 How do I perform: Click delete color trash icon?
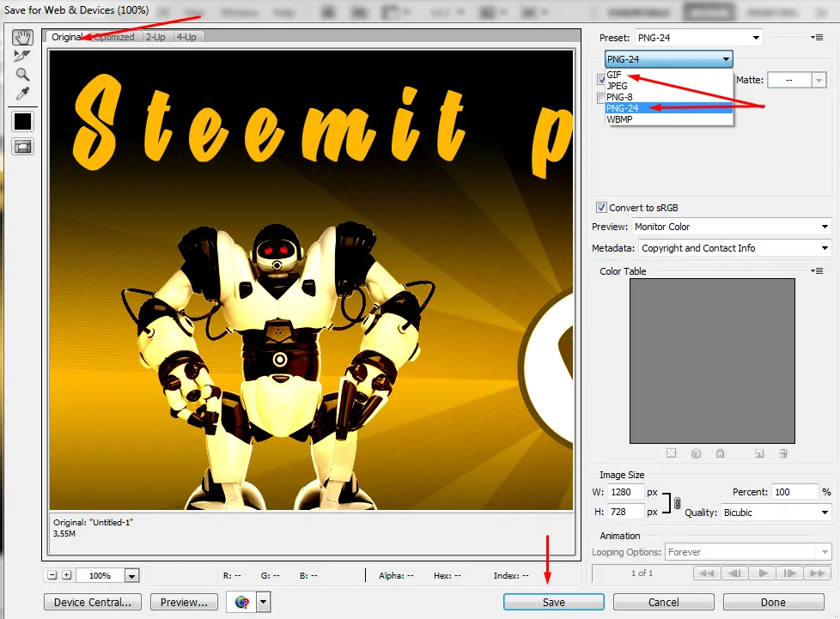click(783, 453)
